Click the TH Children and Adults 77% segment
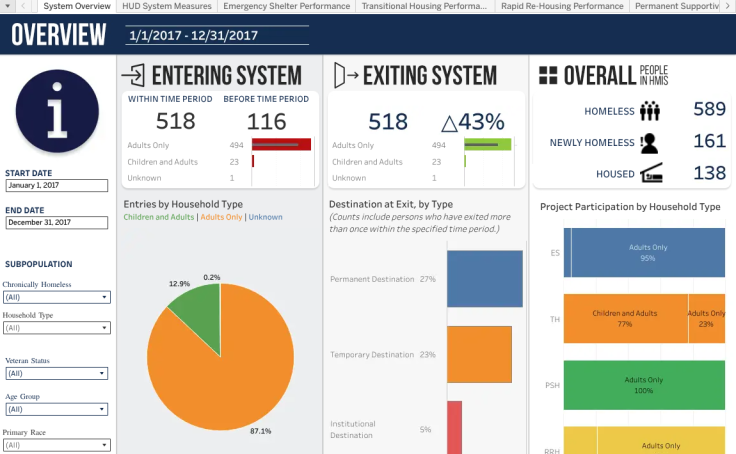 point(626,319)
